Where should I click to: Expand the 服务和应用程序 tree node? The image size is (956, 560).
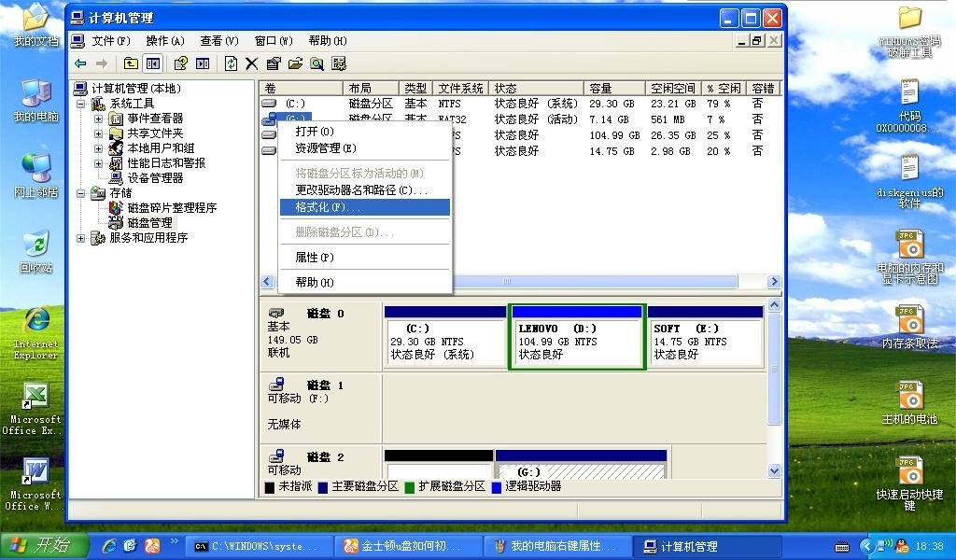point(81,238)
